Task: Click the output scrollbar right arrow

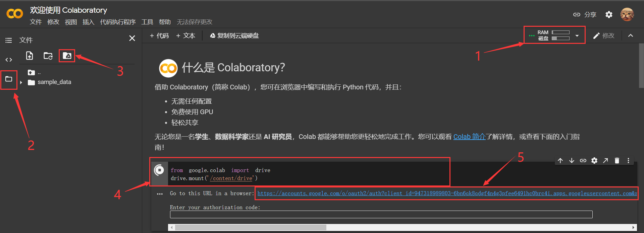Action: 633,227
